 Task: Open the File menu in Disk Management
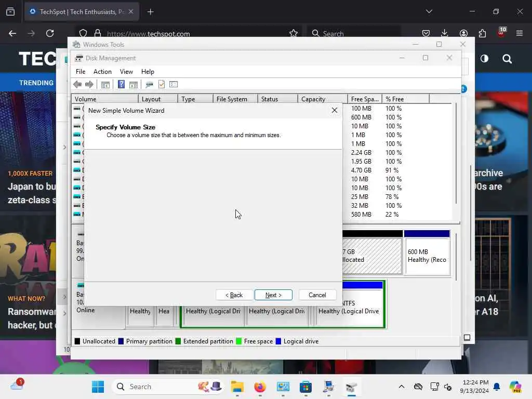click(x=81, y=72)
